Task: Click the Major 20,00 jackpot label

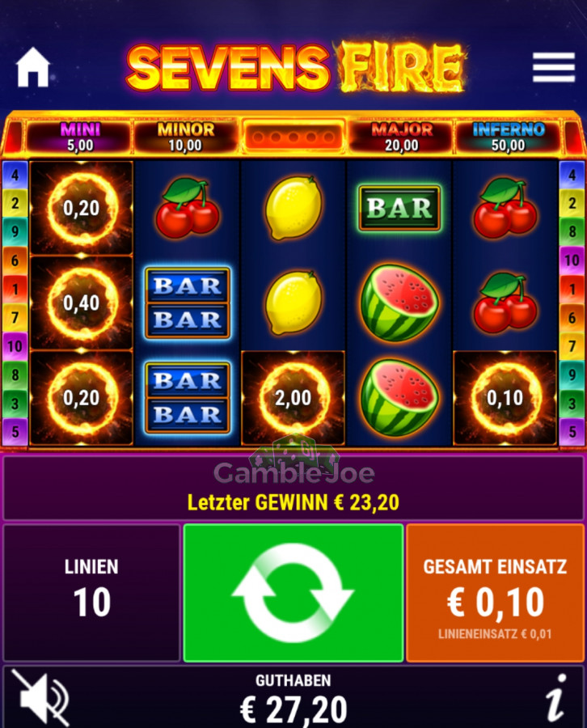Action: 402,137
